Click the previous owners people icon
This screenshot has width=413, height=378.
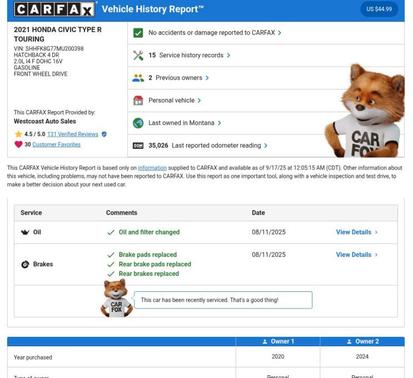pyautogui.click(x=138, y=78)
